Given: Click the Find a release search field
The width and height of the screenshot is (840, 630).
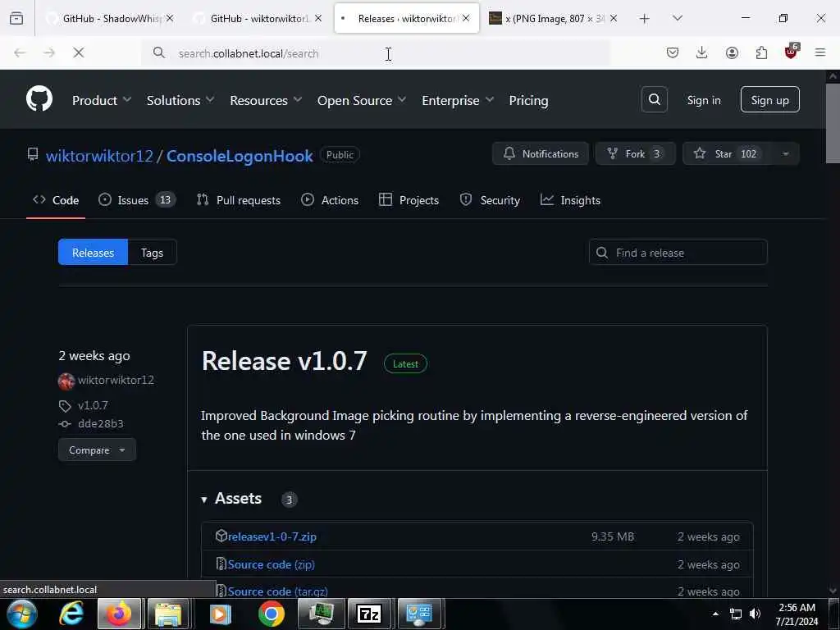Looking at the screenshot, I should pos(678,253).
